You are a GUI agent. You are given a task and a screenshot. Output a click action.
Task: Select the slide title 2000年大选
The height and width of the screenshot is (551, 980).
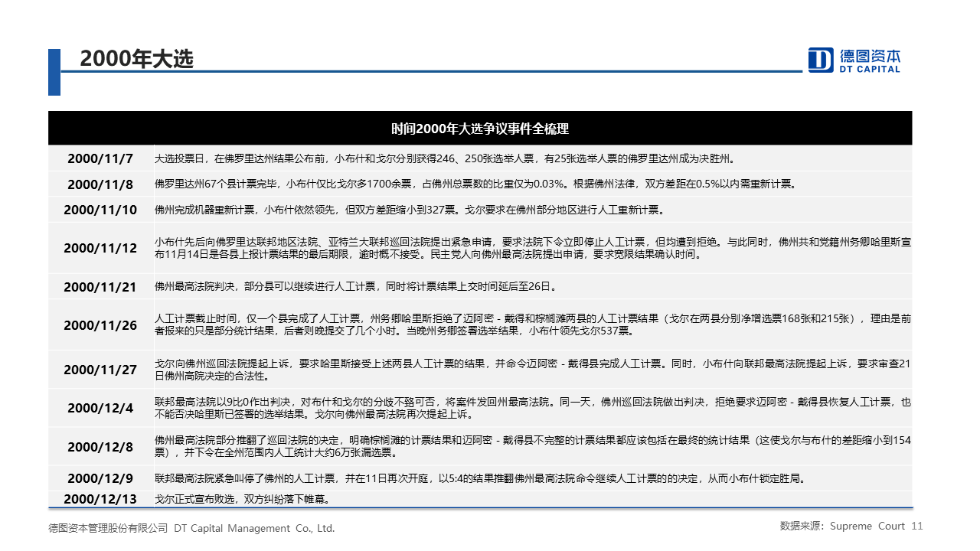(136, 59)
